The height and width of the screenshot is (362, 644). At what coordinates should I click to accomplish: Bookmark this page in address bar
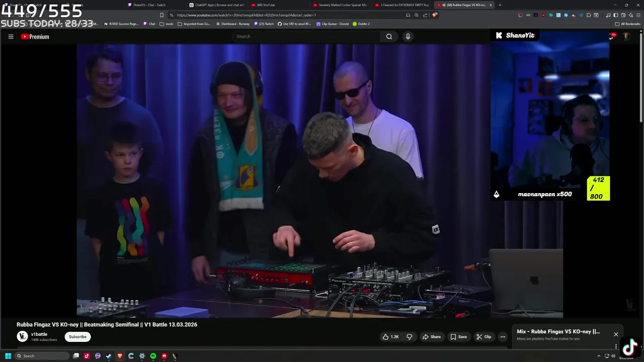[162, 15]
